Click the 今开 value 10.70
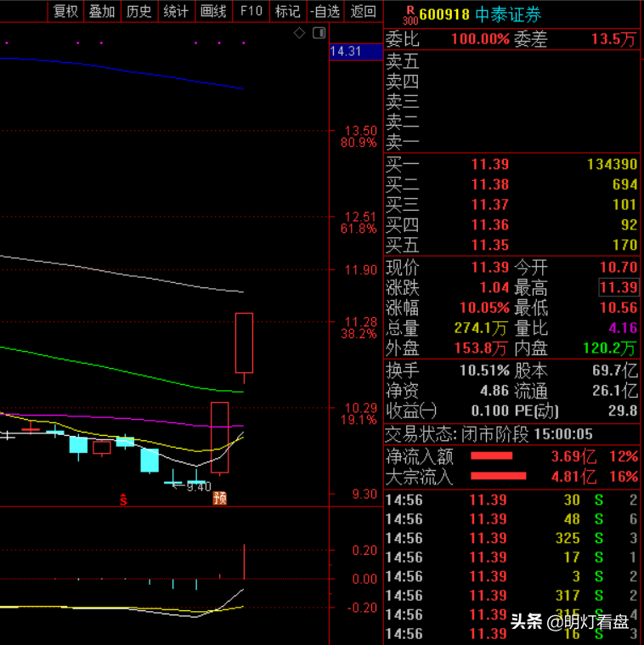 619,268
